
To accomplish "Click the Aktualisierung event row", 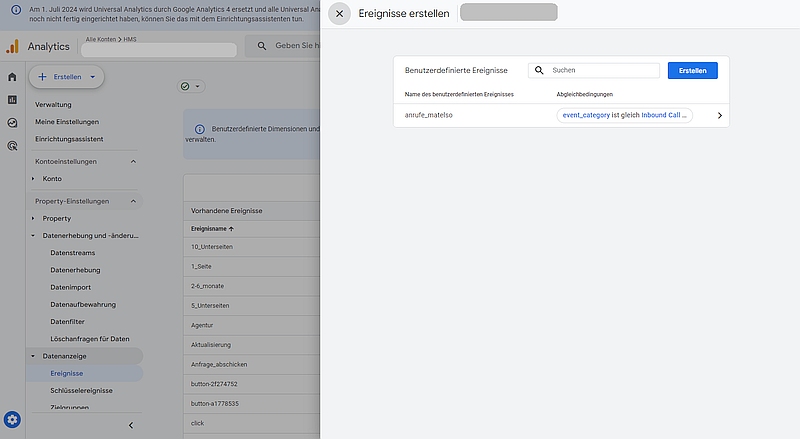I will pyautogui.click(x=252, y=345).
